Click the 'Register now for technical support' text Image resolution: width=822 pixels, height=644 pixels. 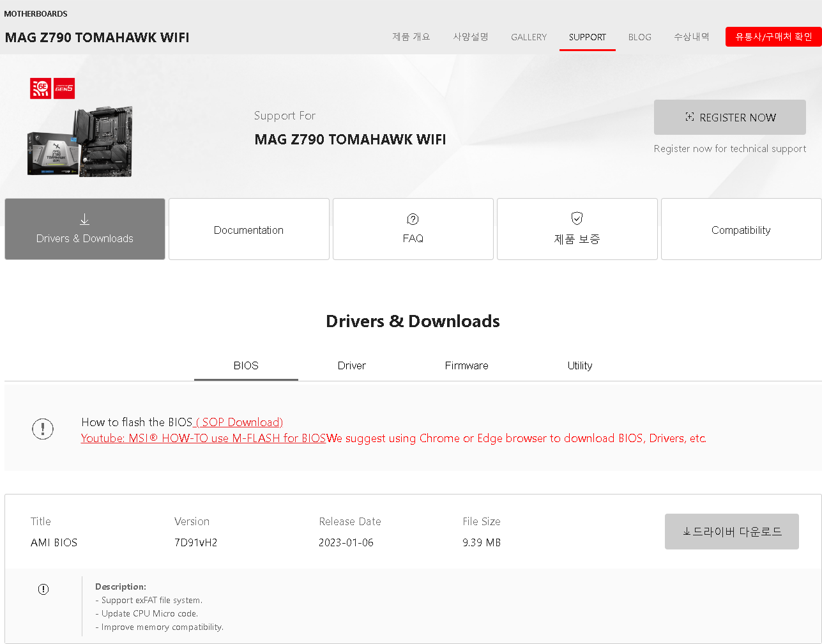(730, 148)
